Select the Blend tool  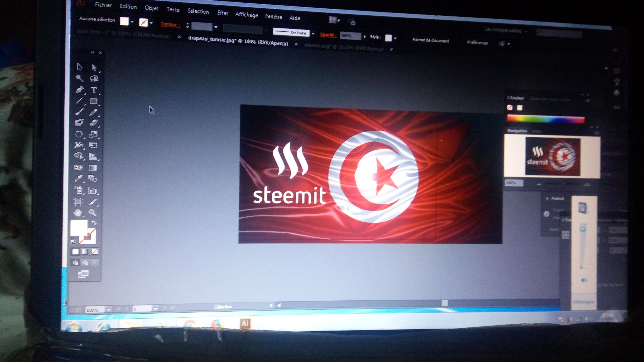tap(93, 179)
